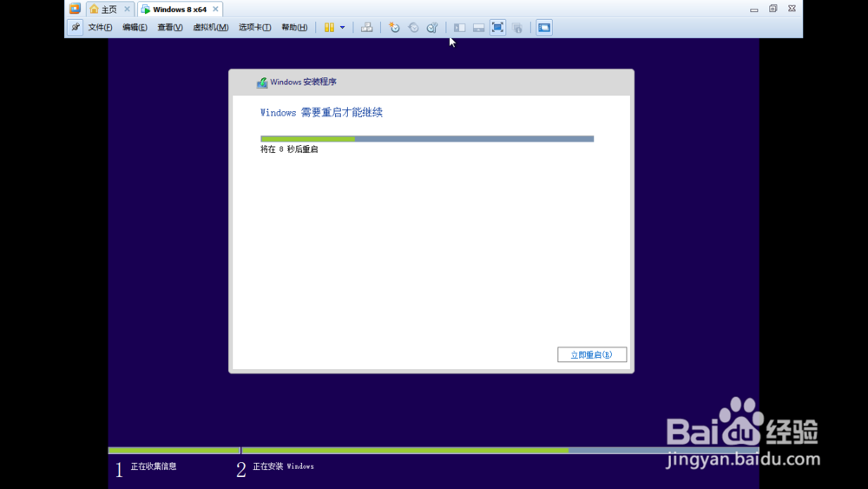
Task: Toggle the thumbnail bar view icon
Action: [479, 27]
